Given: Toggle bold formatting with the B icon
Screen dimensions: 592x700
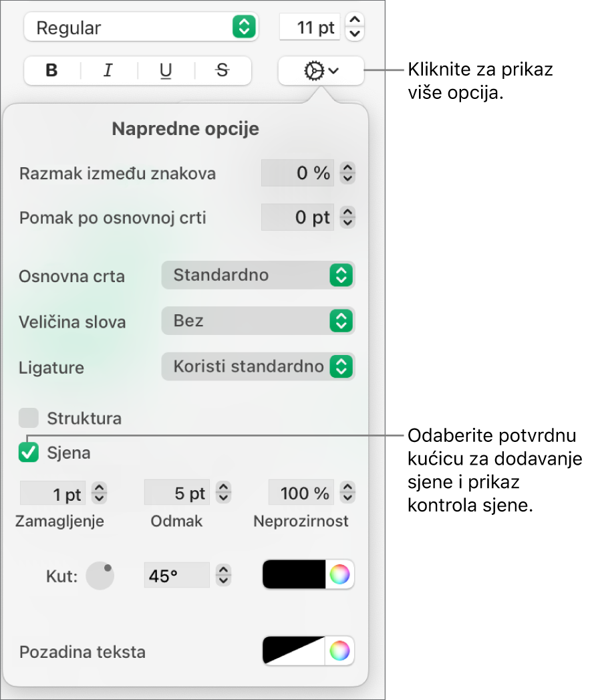Looking at the screenshot, I should click(51, 70).
